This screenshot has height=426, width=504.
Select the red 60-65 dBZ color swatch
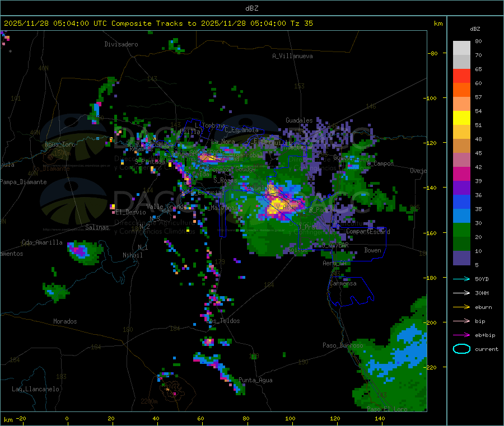(x=461, y=76)
